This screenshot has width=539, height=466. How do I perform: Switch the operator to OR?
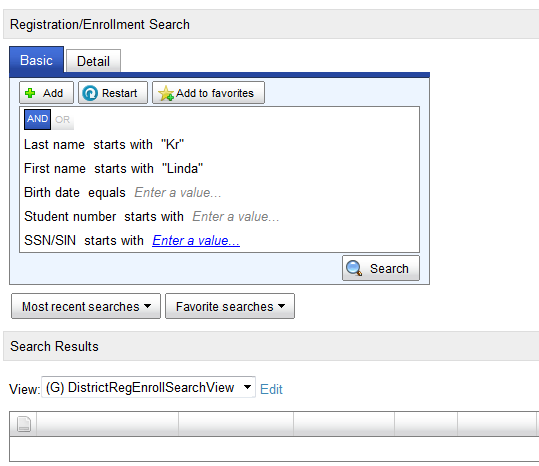pyautogui.click(x=63, y=120)
